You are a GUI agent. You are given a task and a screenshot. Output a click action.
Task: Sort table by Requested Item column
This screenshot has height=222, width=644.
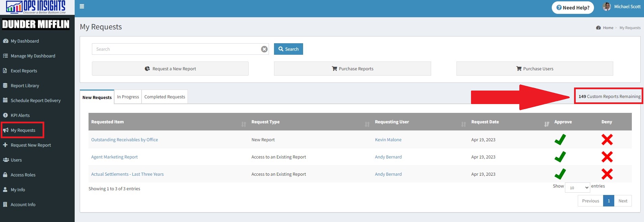(243, 124)
